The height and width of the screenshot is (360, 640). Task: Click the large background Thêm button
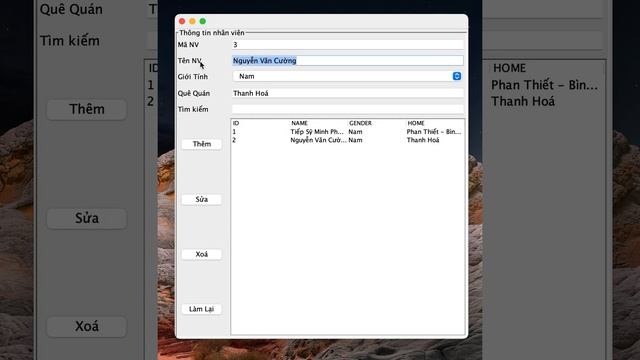point(87,109)
